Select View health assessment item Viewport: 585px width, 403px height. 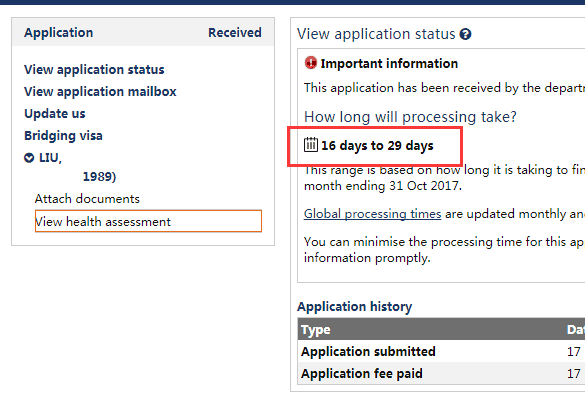[148, 221]
